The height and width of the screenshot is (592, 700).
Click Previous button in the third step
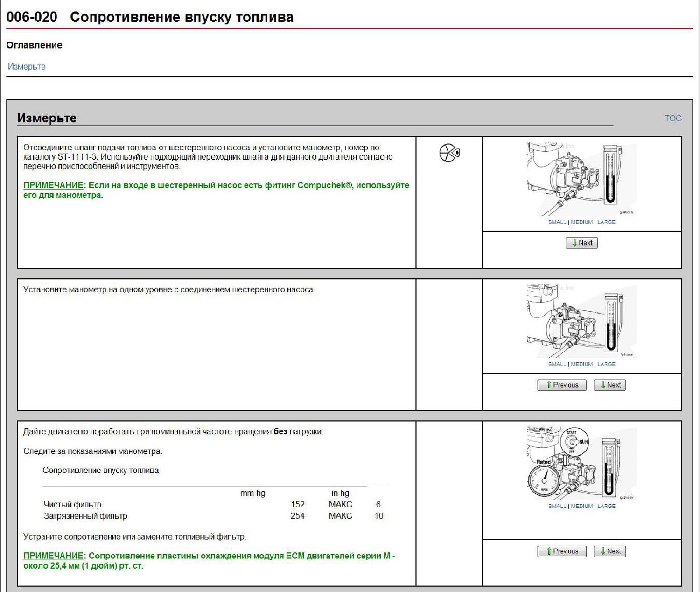coord(561,551)
